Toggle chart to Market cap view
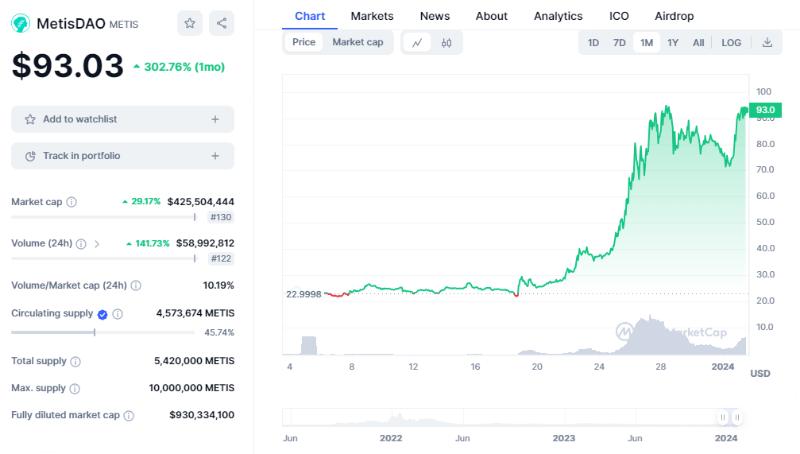The image size is (800, 454). click(x=357, y=42)
